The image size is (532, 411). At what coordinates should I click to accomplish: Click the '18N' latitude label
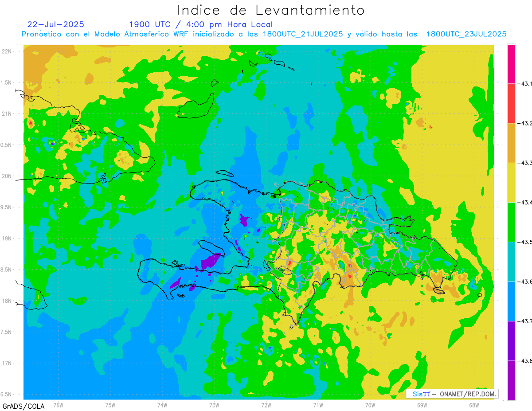tap(7, 301)
